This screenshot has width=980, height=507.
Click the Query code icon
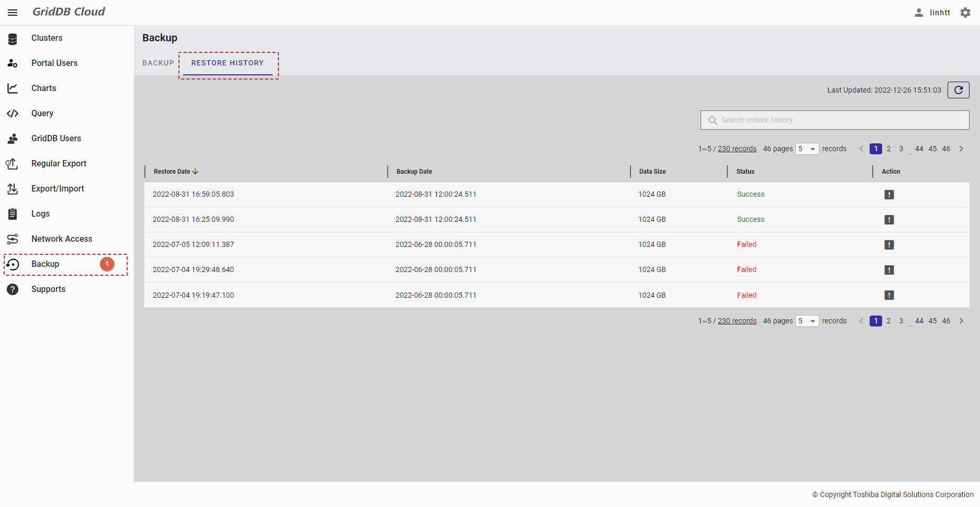tap(13, 114)
